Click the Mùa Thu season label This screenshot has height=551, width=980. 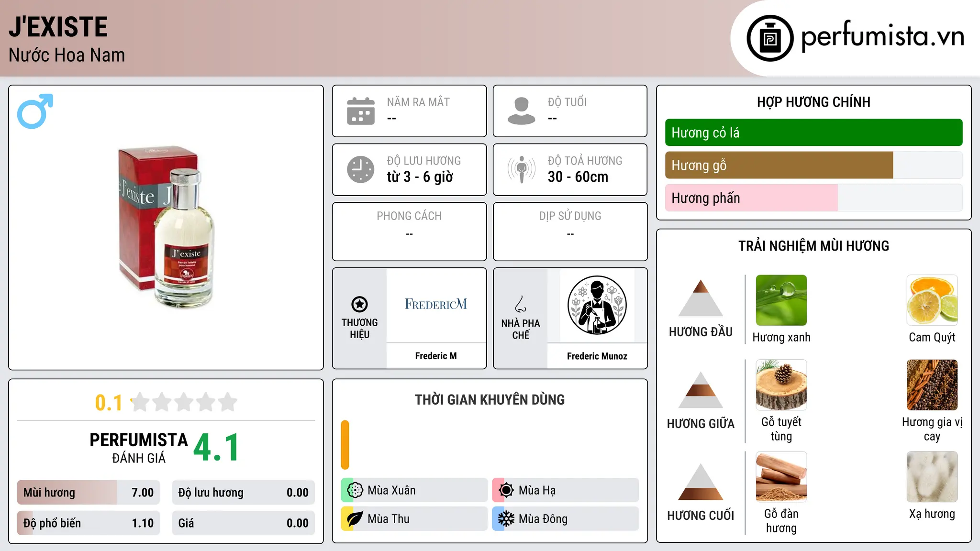tap(388, 519)
